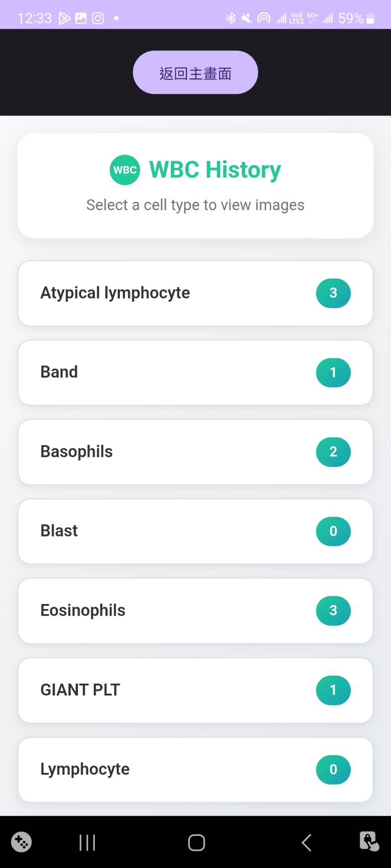Tap the touch-lock icon at bottom right

(x=369, y=842)
